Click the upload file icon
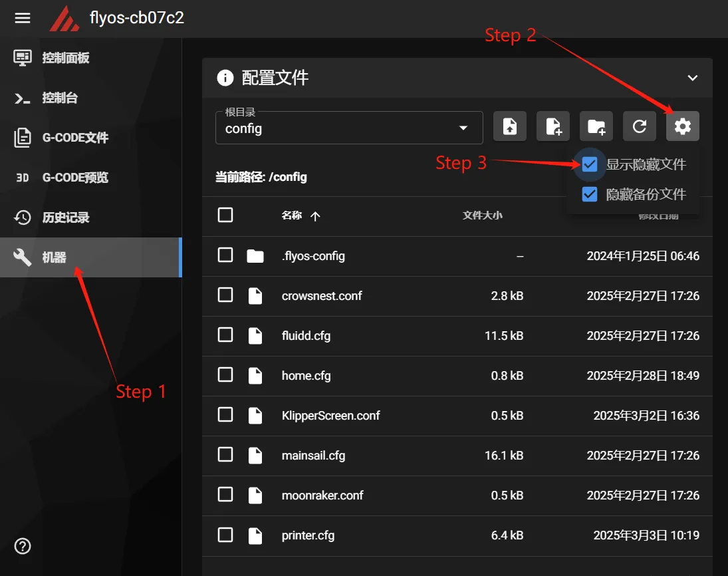 click(510, 126)
